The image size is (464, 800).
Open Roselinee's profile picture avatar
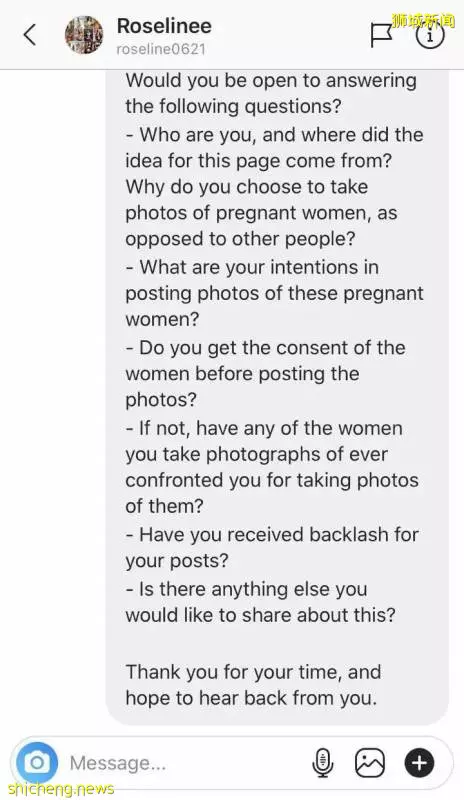click(x=84, y=35)
